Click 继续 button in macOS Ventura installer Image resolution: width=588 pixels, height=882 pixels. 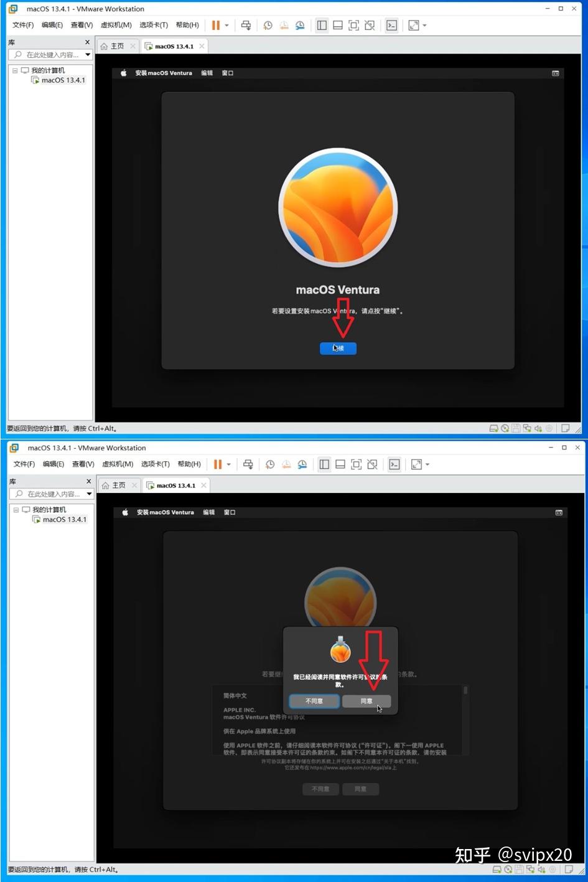click(338, 349)
